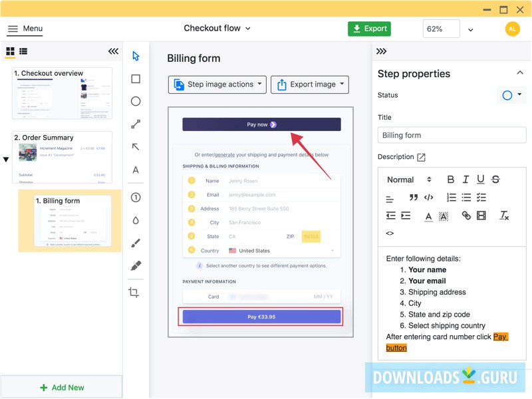532x399 pixels.
Task: Insert a hyperlink in description
Action: [466, 215]
